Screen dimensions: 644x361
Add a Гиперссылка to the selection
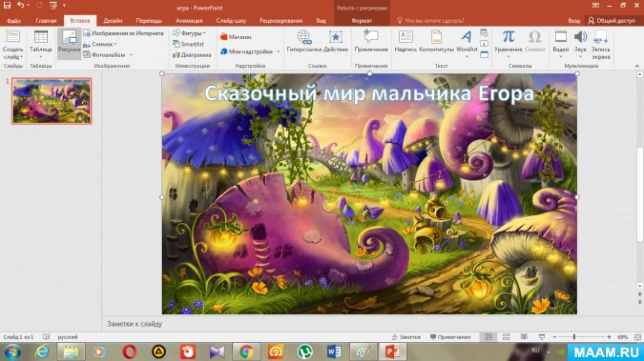tap(304, 42)
